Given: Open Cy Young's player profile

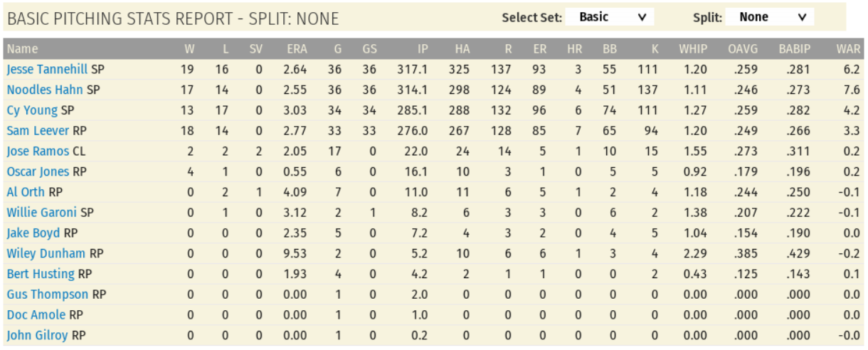Looking at the screenshot, I should coord(32,111).
